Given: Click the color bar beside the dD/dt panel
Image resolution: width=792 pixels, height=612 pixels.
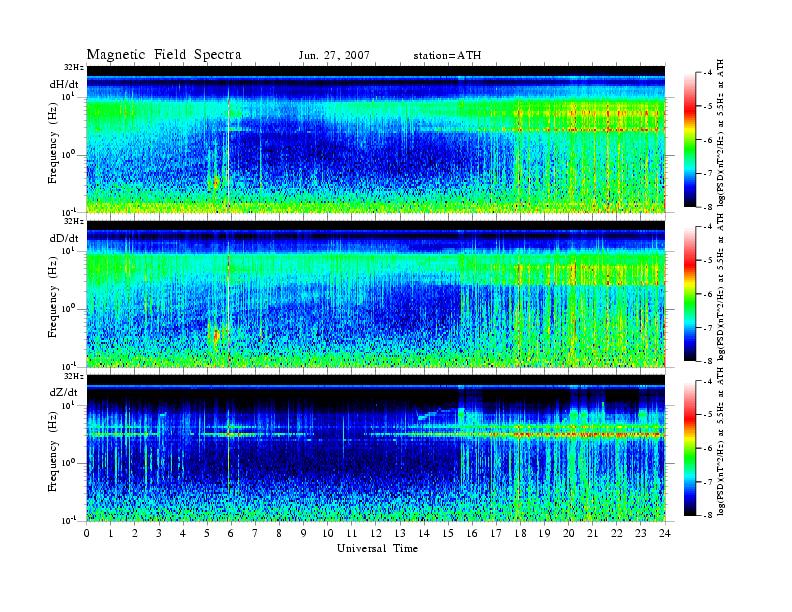Looking at the screenshot, I should 689,294.
